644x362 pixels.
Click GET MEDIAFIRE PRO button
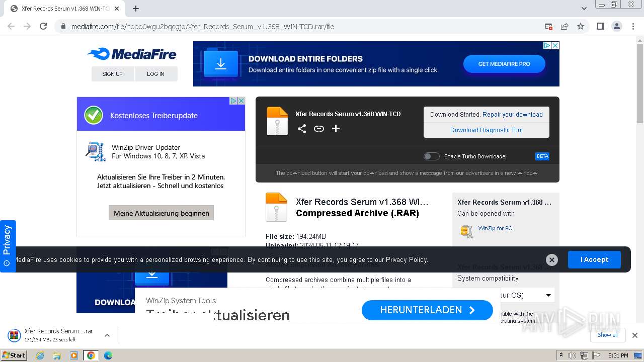[x=504, y=64]
